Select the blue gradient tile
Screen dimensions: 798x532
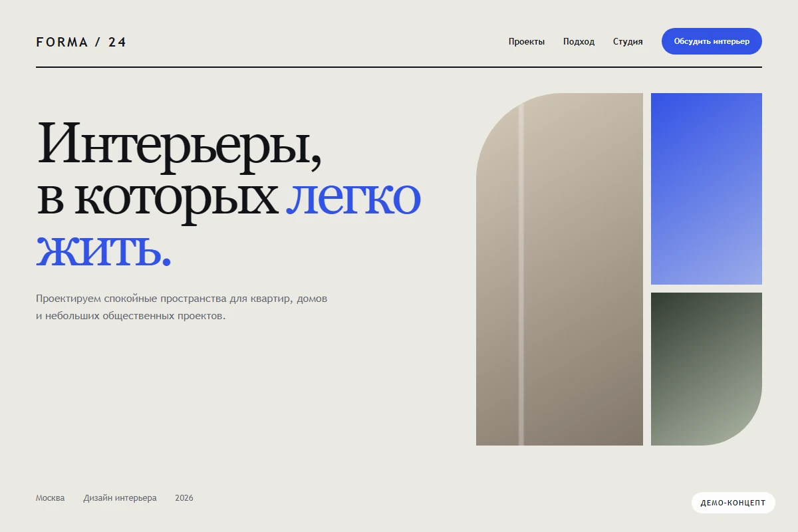point(706,189)
